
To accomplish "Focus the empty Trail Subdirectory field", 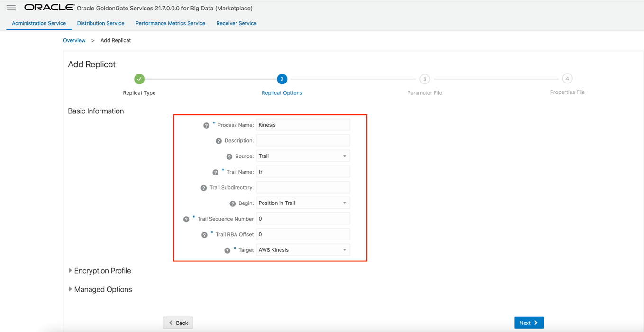I will [x=303, y=187].
